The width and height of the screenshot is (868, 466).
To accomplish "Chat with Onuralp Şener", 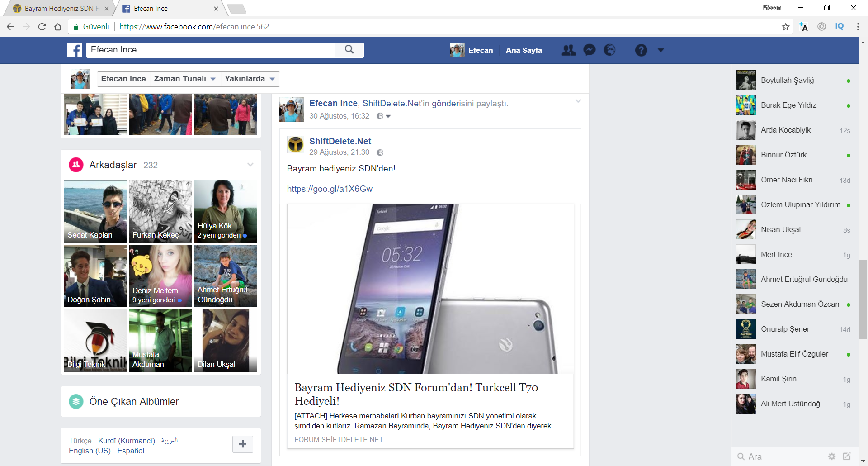I will (x=795, y=329).
